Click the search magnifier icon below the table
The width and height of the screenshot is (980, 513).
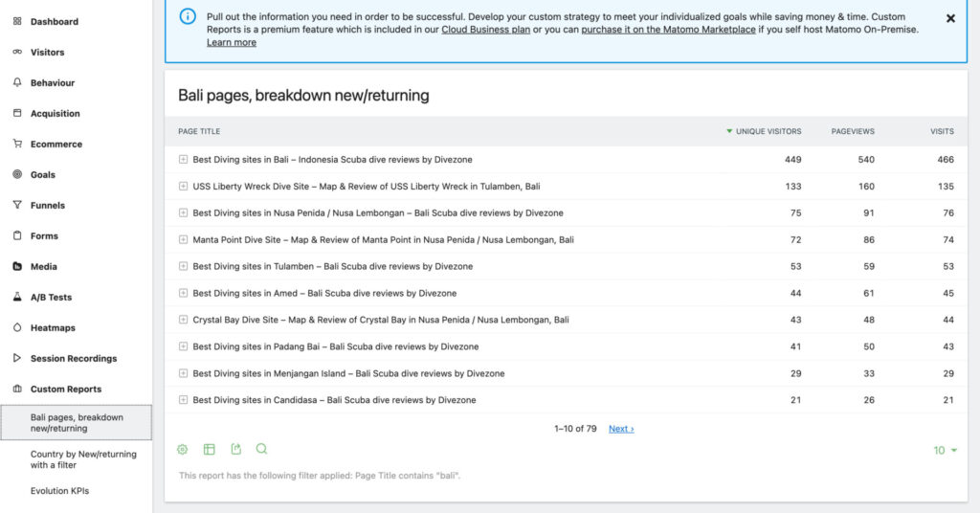click(262, 449)
